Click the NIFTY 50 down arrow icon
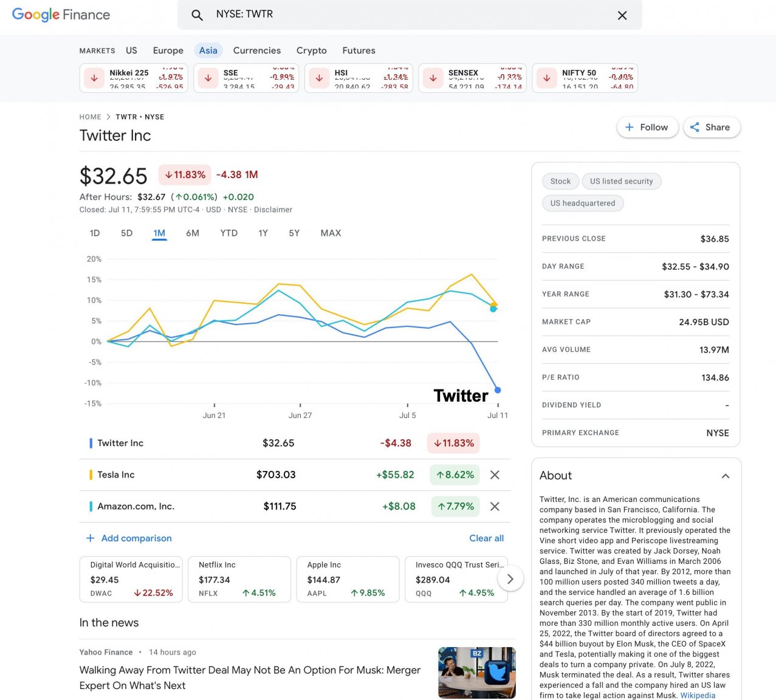Viewport: 776px width, 700px height. click(x=546, y=78)
